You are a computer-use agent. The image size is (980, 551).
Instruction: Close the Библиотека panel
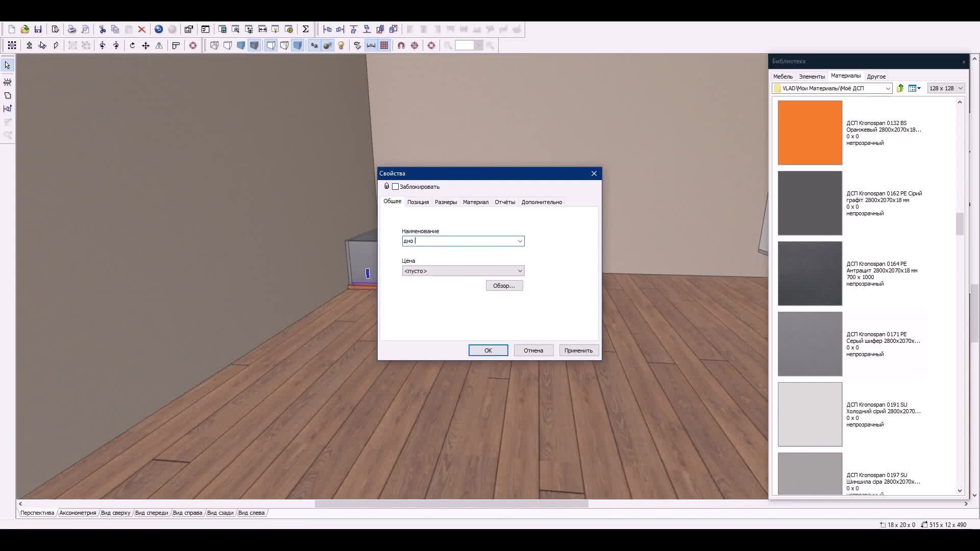tap(964, 62)
